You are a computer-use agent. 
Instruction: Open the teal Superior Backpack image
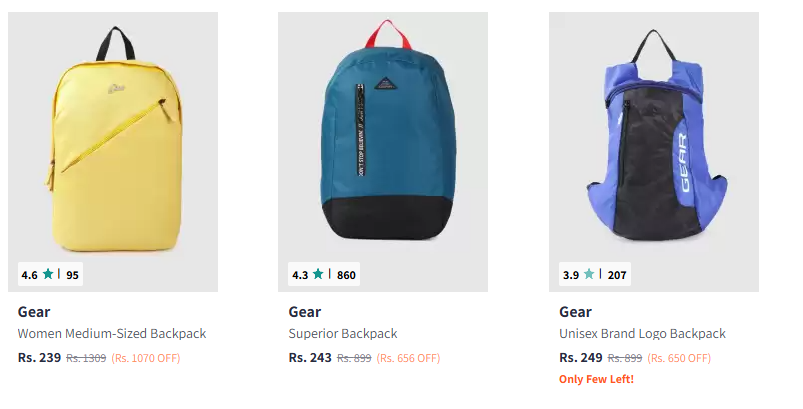(x=383, y=152)
